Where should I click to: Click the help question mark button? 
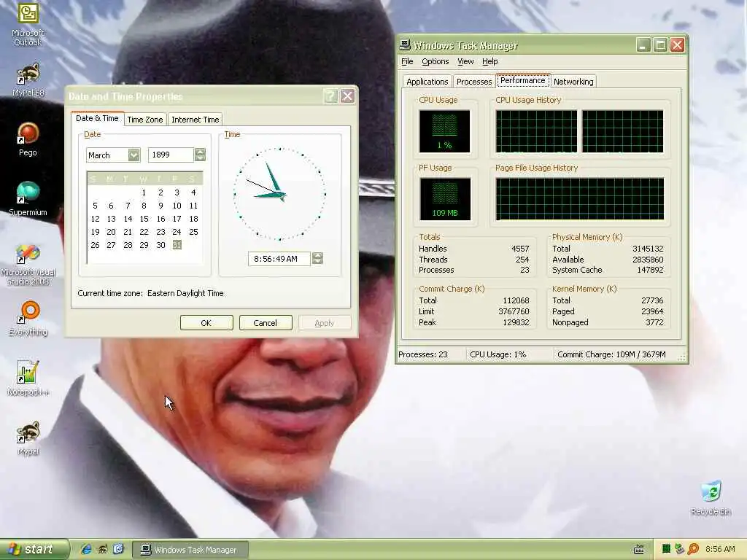click(x=330, y=96)
